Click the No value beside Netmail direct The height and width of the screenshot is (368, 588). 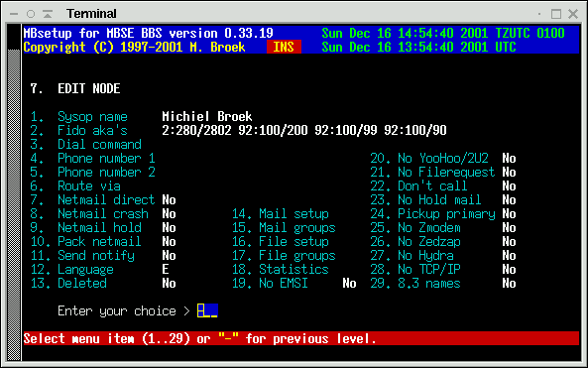170,199
